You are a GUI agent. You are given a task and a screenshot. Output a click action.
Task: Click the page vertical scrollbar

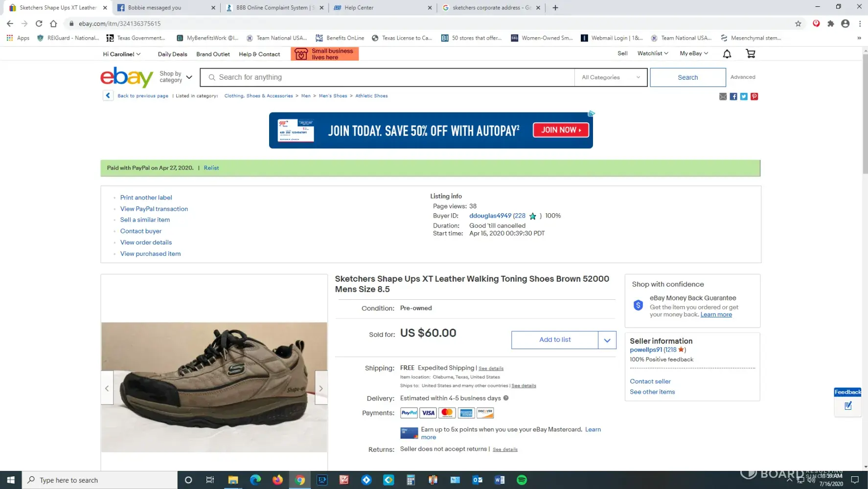[x=865, y=122]
